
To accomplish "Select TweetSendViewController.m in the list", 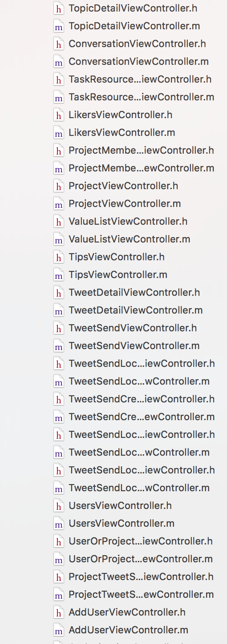I will click(134, 346).
